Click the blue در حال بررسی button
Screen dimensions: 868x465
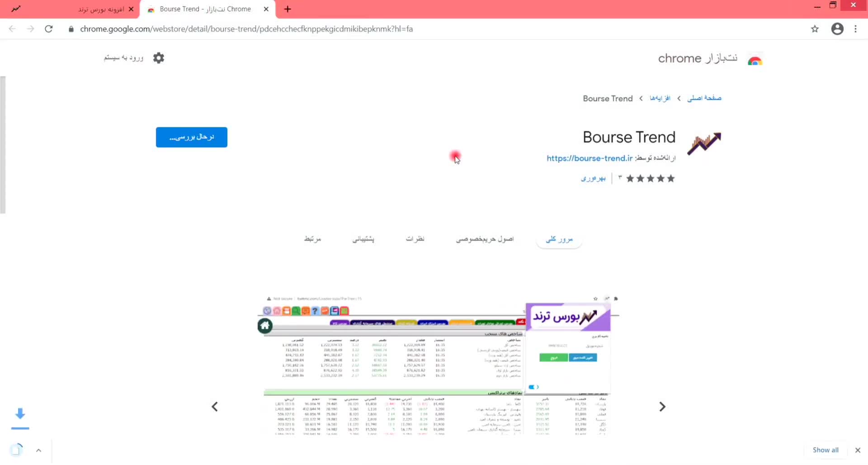[191, 137]
